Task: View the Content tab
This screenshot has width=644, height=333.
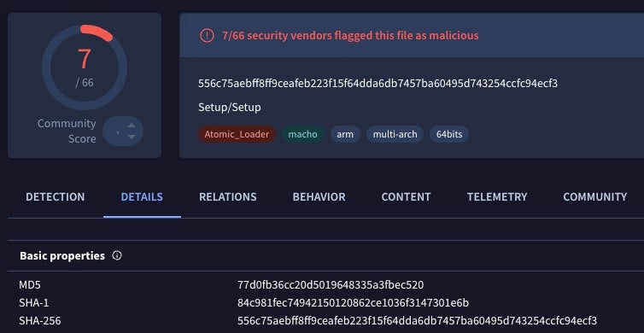Action: point(407,197)
